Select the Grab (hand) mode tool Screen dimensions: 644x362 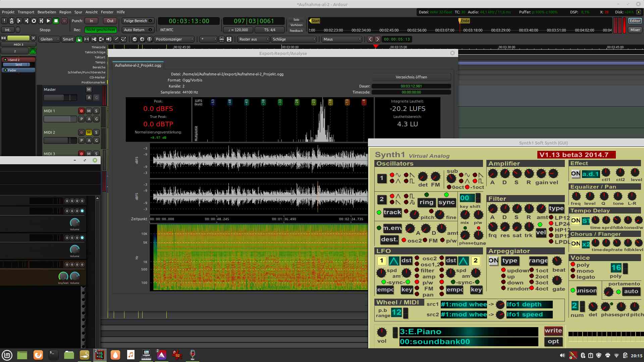point(79,39)
